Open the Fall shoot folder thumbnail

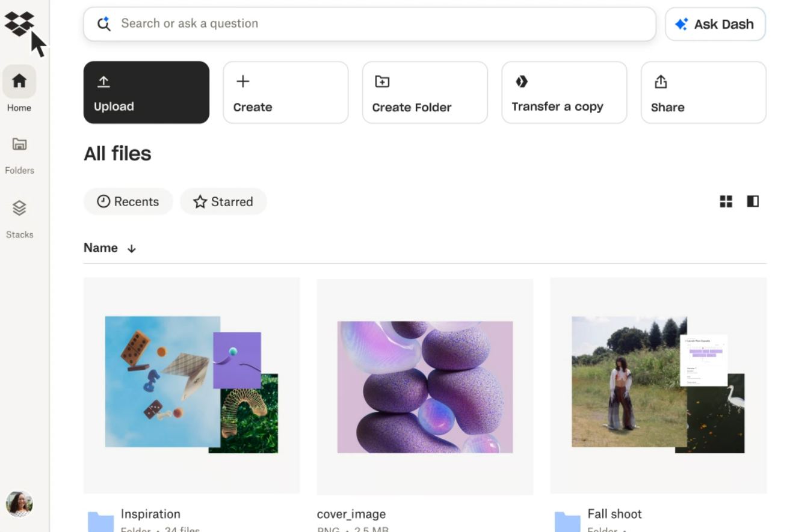[659, 385]
